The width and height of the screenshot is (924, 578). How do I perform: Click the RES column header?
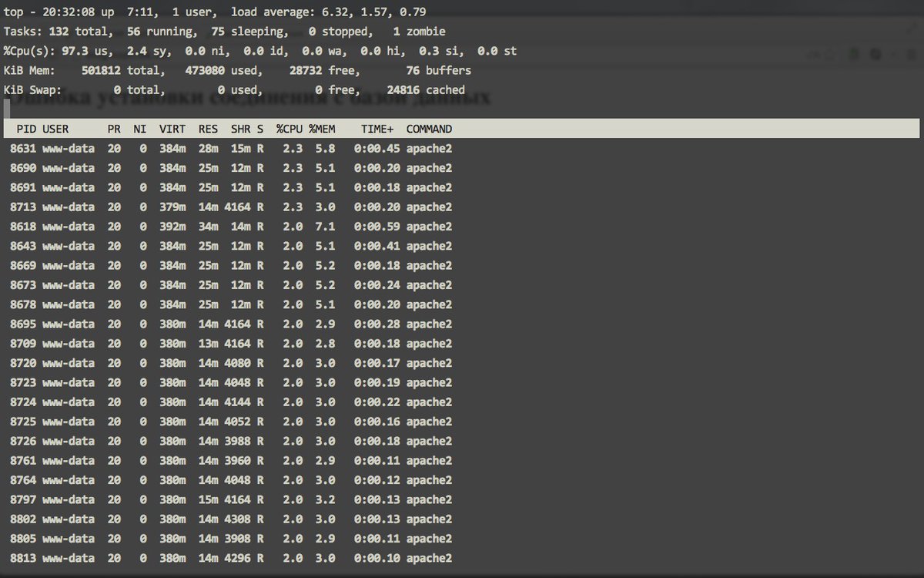point(208,129)
